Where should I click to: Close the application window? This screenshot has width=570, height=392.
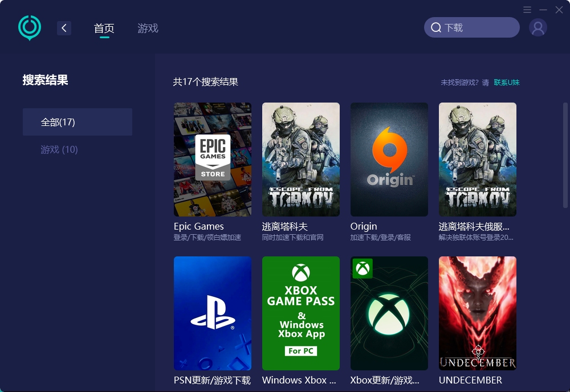pyautogui.click(x=559, y=10)
